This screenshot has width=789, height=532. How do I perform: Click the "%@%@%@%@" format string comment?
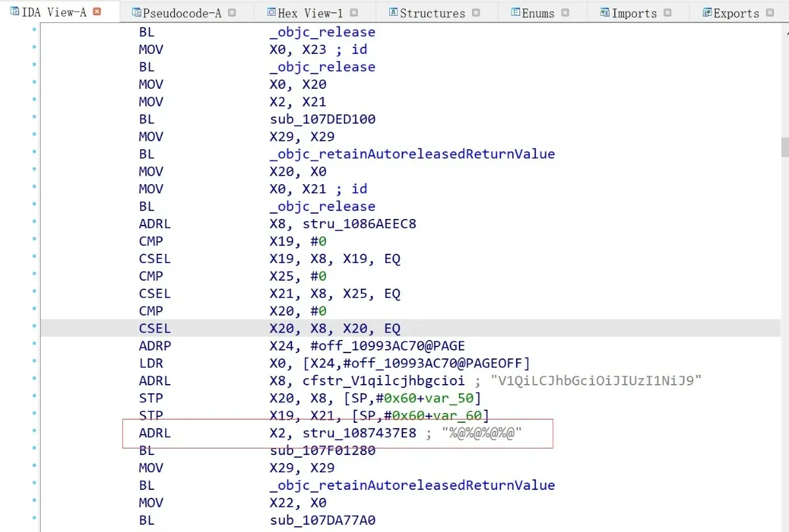[481, 433]
